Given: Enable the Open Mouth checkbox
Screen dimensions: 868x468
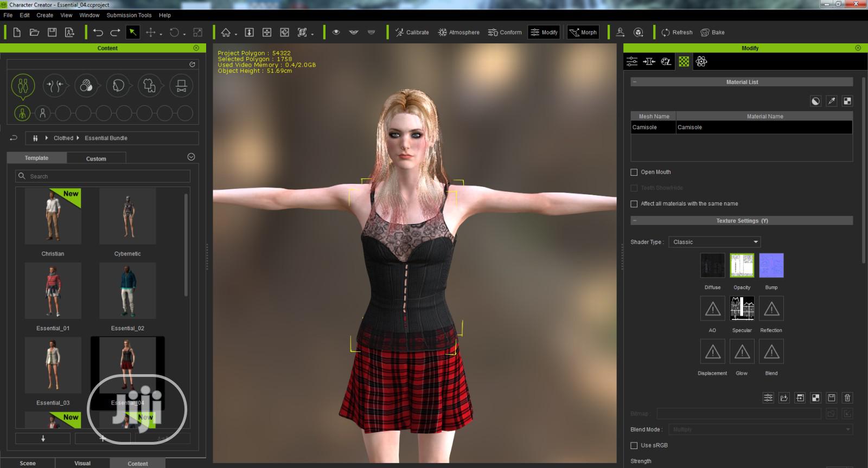Looking at the screenshot, I should tap(634, 172).
